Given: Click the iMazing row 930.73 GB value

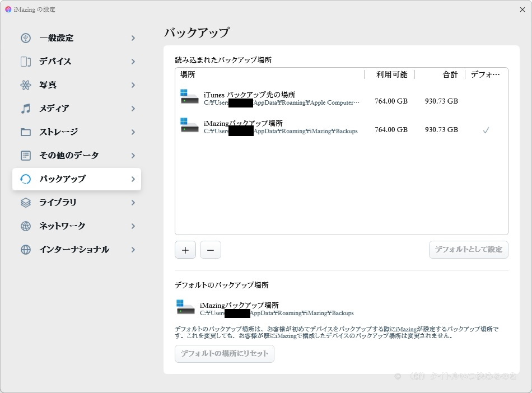Looking at the screenshot, I should tap(441, 129).
